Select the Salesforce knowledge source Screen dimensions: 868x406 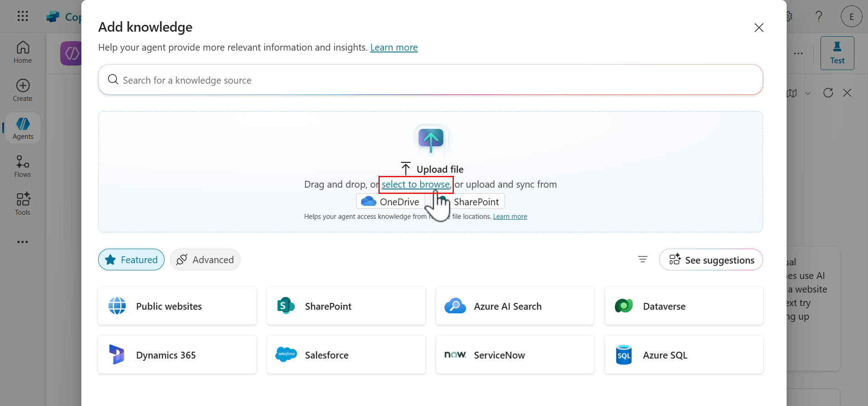pos(346,354)
